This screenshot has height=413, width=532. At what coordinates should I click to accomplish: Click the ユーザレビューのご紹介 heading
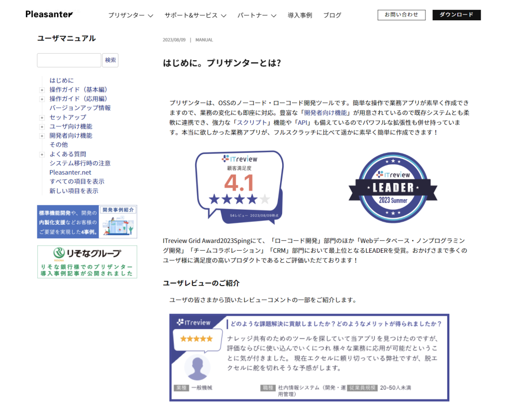click(201, 283)
